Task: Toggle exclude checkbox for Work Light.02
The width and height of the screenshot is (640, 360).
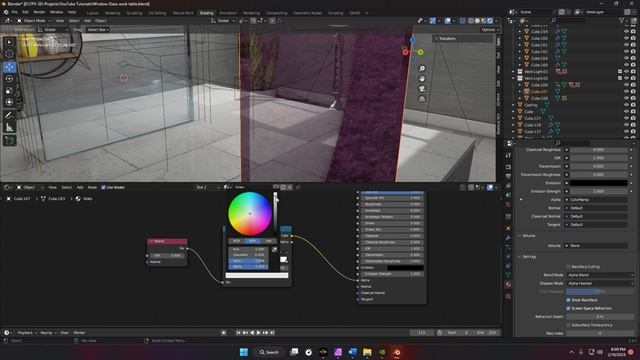Action: coord(620,78)
